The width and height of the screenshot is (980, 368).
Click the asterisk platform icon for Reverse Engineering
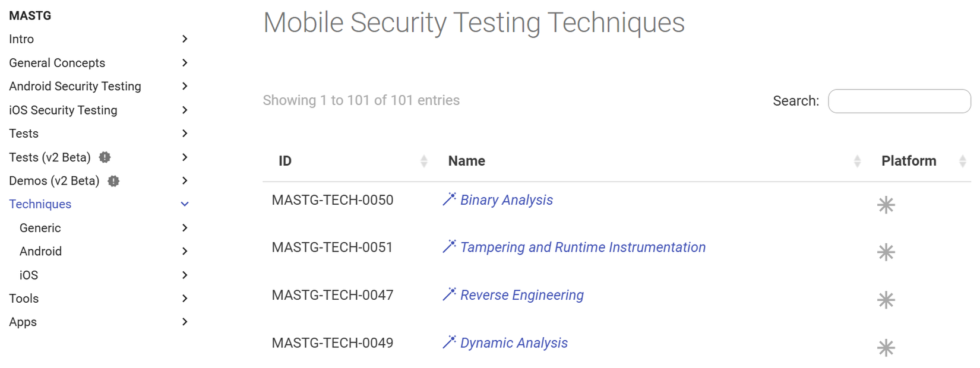pyautogui.click(x=886, y=300)
